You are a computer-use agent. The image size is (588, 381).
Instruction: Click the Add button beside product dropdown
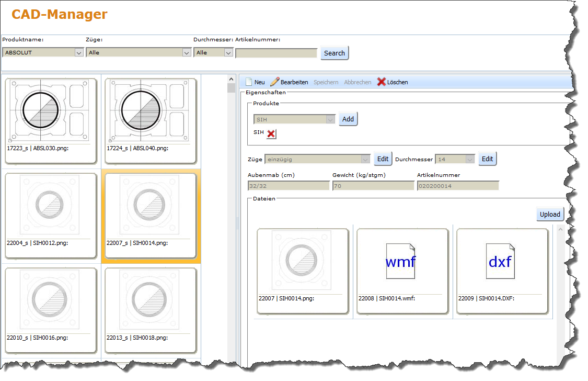tap(348, 119)
